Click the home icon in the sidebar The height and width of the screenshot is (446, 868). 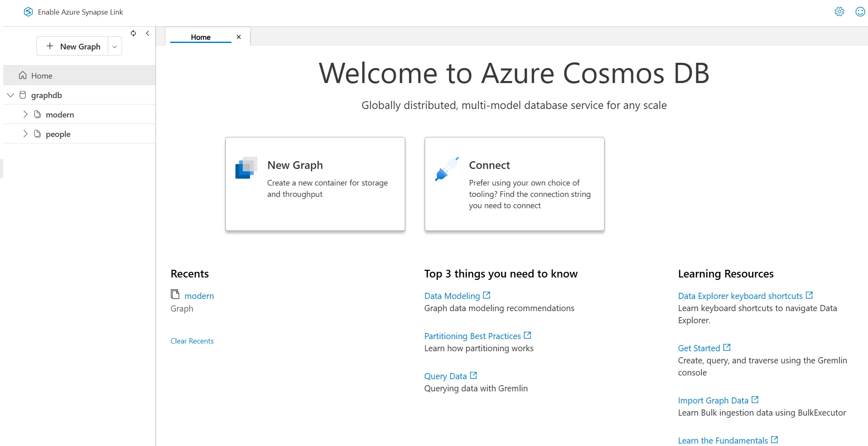point(23,75)
